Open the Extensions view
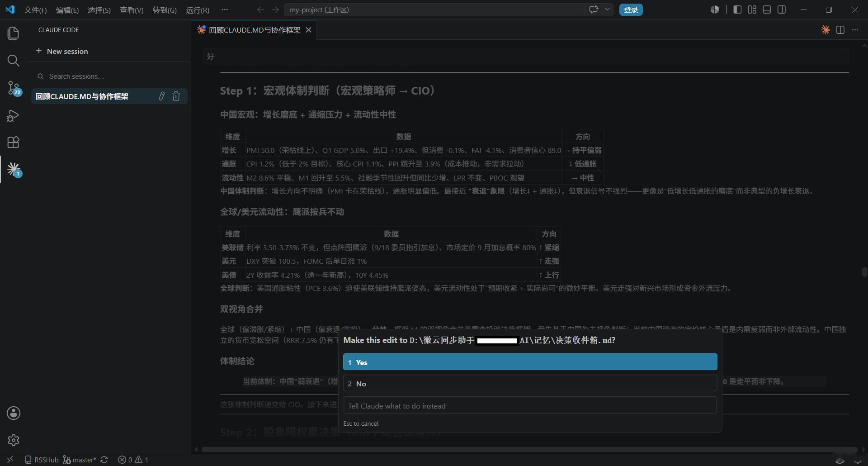Screen dimensions: 868x466 13,143
